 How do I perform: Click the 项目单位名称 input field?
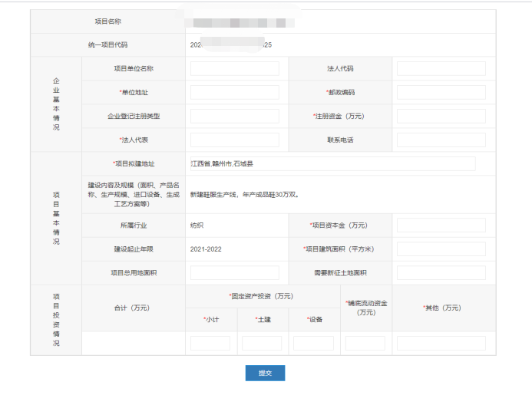coord(234,69)
